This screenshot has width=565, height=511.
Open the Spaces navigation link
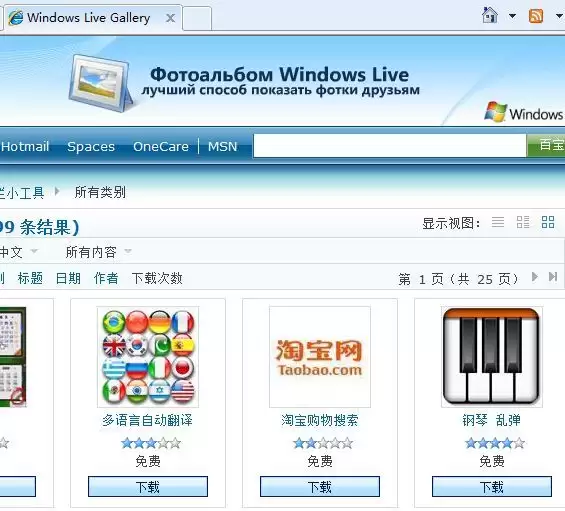click(x=91, y=146)
